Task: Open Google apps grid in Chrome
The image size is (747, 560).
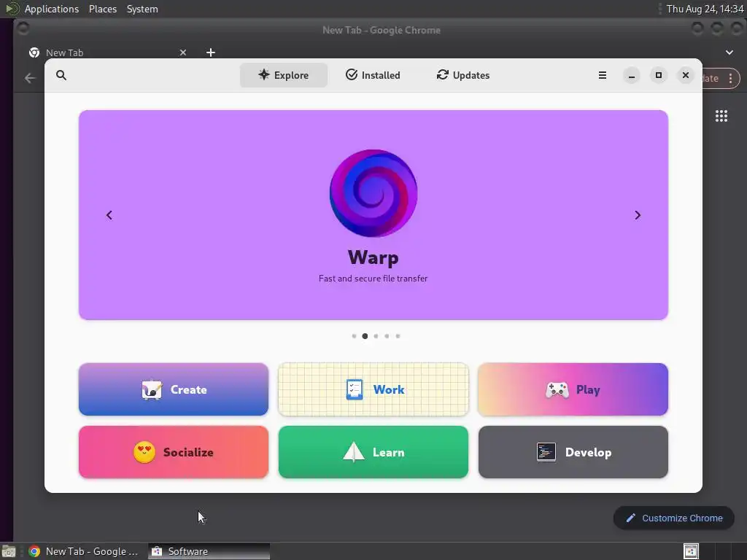Action: tap(721, 116)
